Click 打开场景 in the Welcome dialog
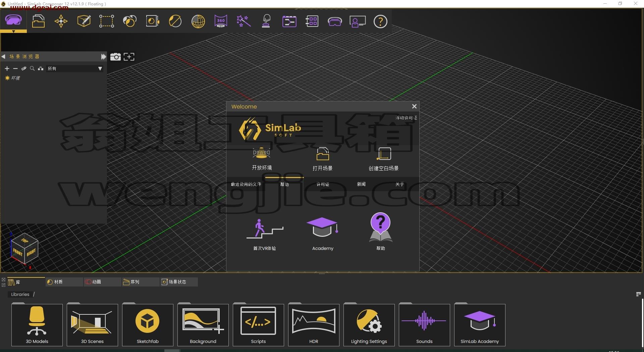 pos(323,159)
